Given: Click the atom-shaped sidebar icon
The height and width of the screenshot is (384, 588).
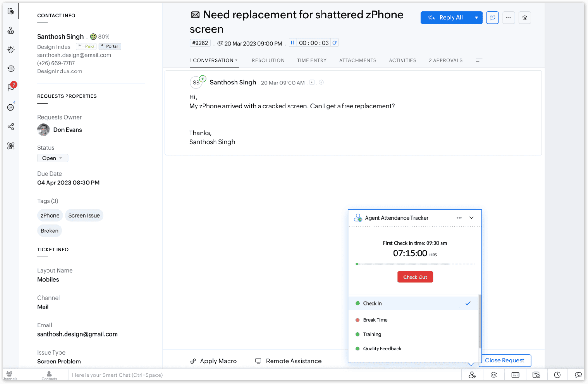Looking at the screenshot, I should 11,146.
